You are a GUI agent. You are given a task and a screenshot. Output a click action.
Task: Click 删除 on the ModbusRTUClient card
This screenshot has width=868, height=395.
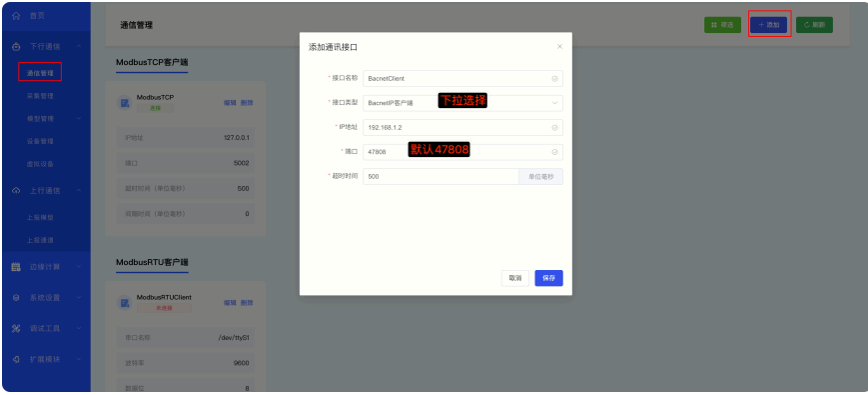click(247, 302)
